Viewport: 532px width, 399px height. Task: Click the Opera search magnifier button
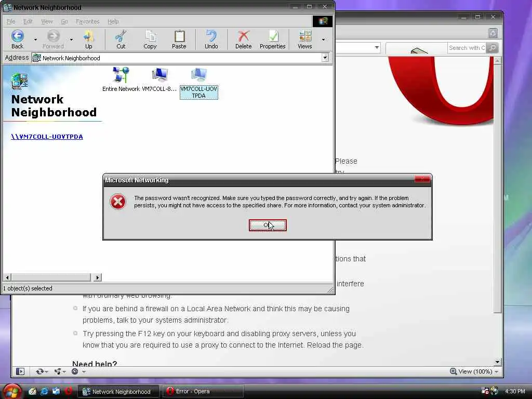pyautogui.click(x=492, y=48)
